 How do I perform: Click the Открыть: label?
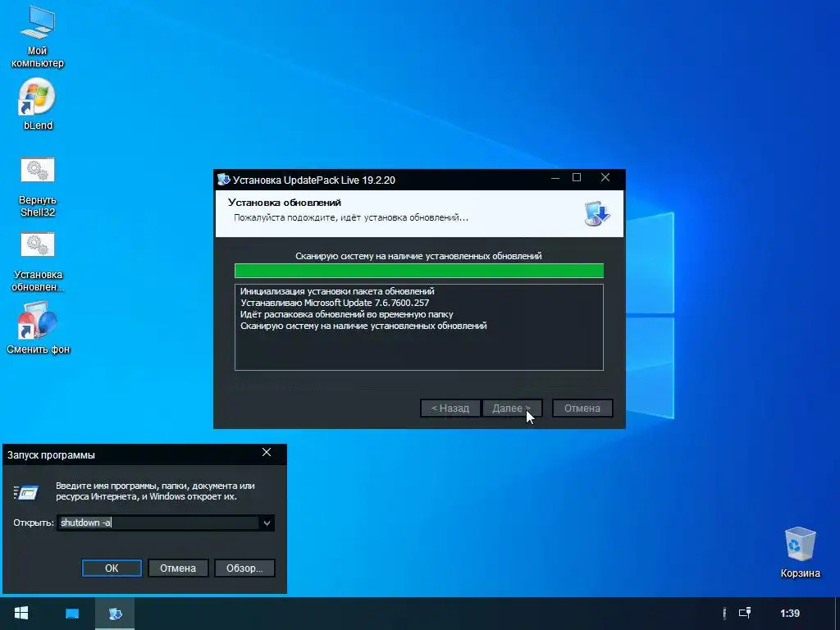tap(34, 523)
